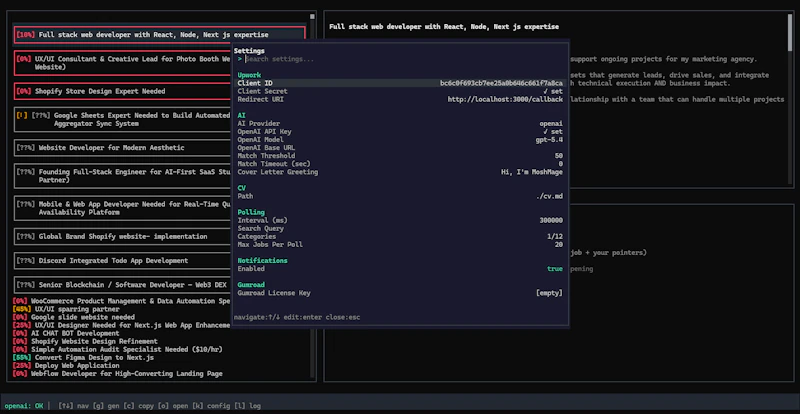Viewport: 800px width, 414px height.
Task: Click the OpenAI Model setting row
Action: click(x=400, y=140)
